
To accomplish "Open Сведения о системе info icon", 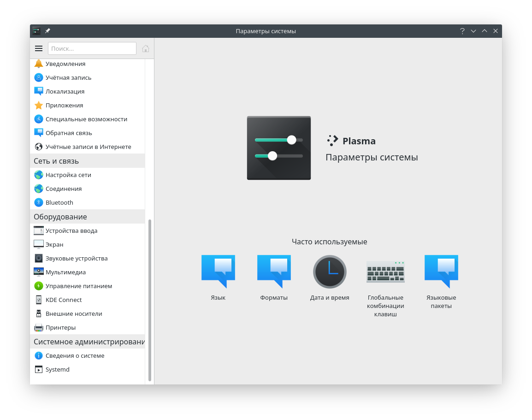I will click(39, 356).
